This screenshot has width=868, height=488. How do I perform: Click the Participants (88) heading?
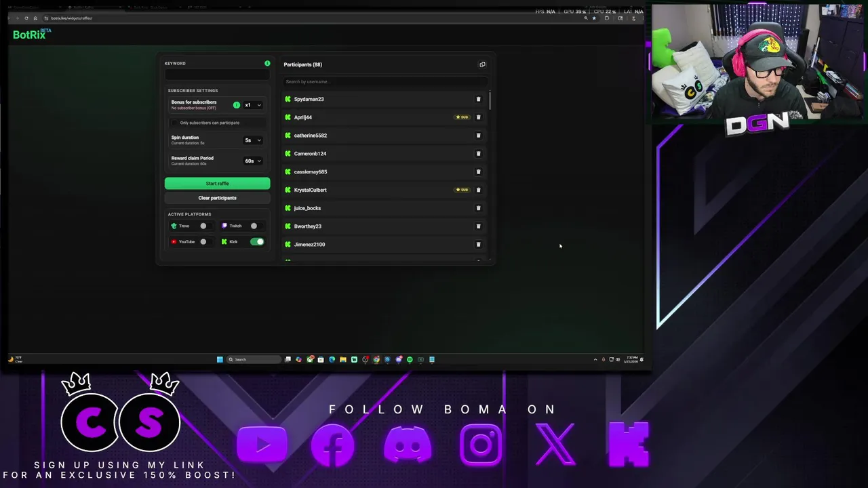point(302,64)
